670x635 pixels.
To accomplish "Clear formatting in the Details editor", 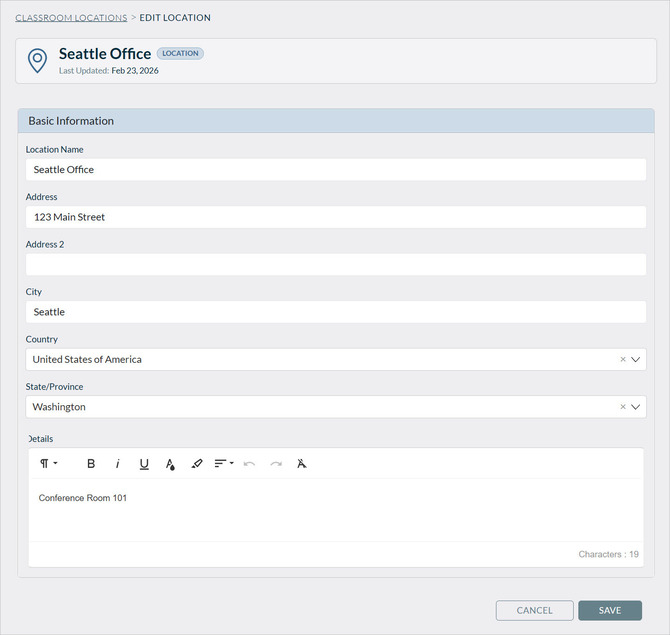I will pos(302,464).
